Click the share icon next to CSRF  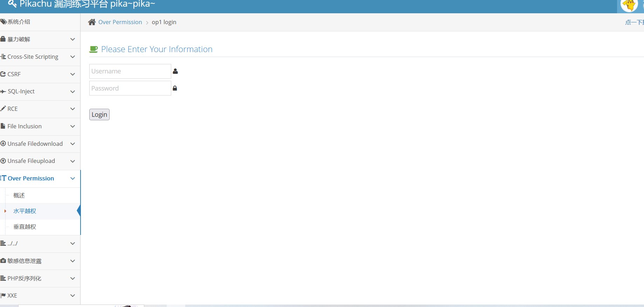point(3,74)
